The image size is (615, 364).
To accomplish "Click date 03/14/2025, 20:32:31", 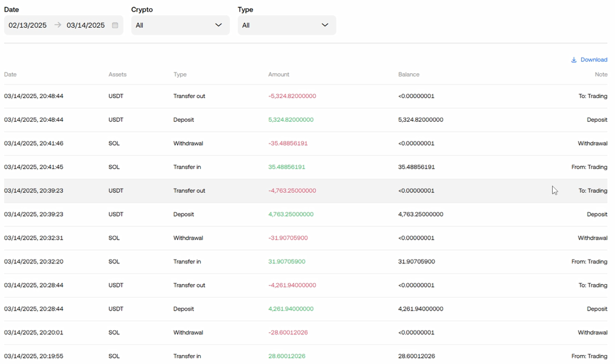I will (34, 238).
